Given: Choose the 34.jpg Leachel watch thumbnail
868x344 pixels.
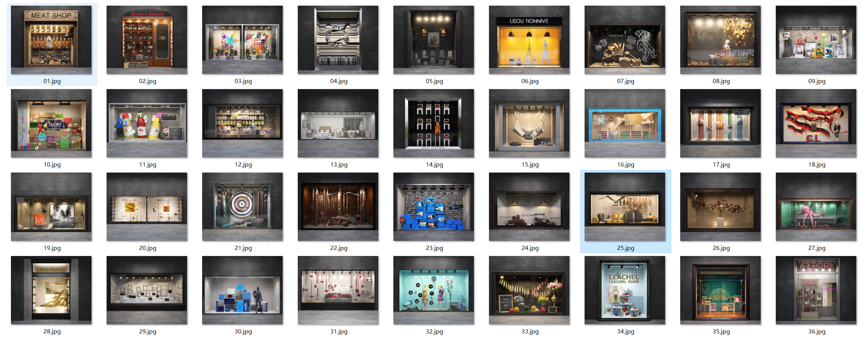Looking at the screenshot, I should pos(625,290).
